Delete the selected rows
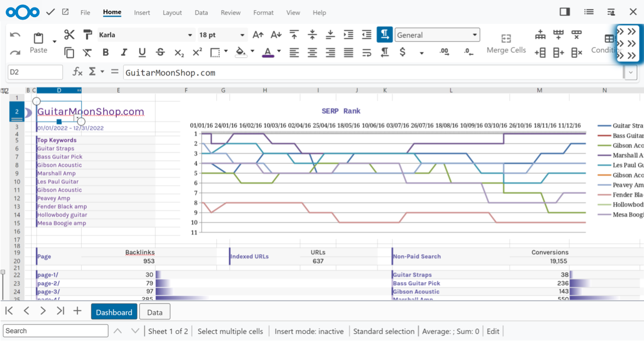644x341 pixels. [x=577, y=35]
